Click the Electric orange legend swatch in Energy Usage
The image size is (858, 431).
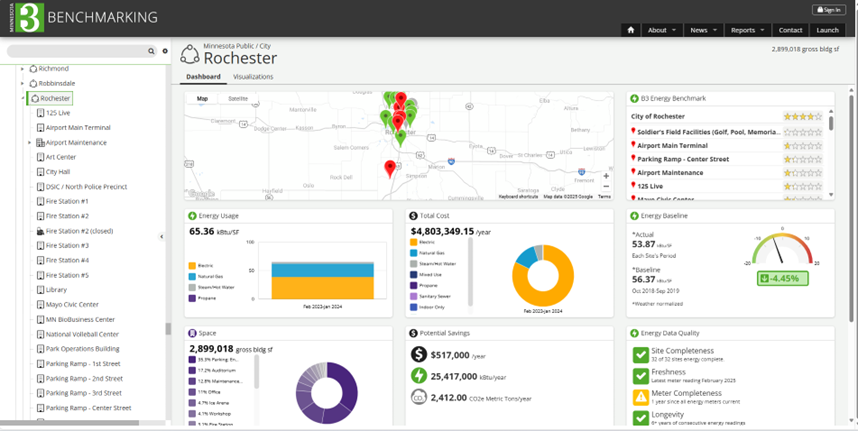pyautogui.click(x=191, y=265)
